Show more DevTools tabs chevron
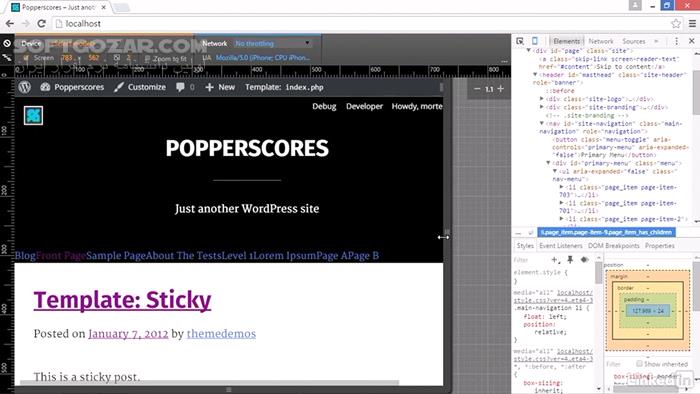 pos(656,41)
